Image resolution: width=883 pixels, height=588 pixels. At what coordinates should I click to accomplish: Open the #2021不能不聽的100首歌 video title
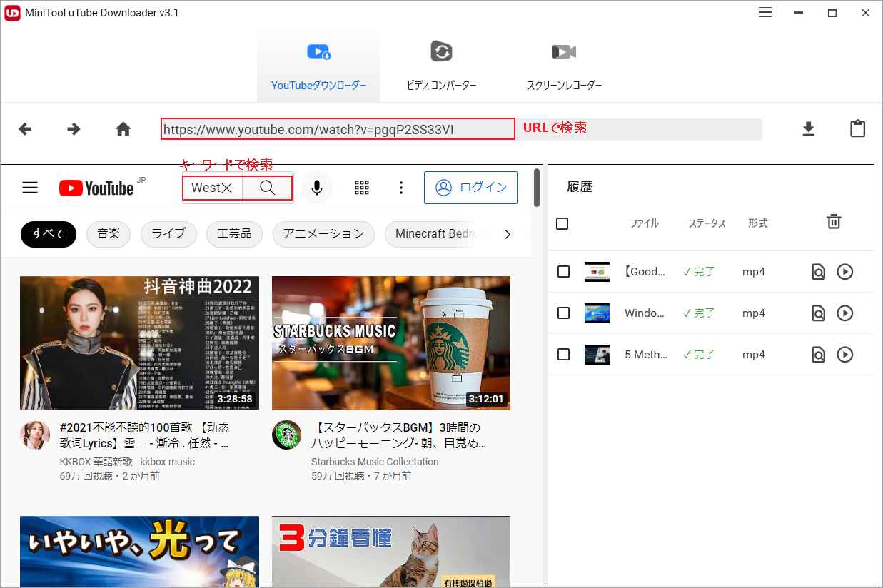[145, 435]
